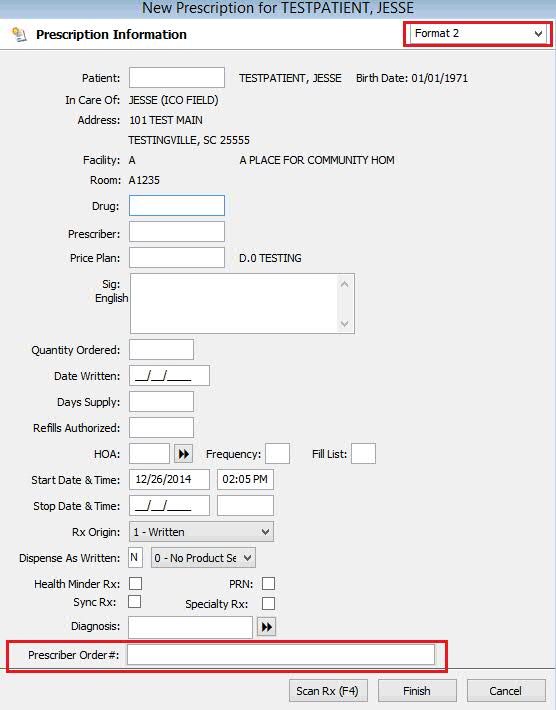Tick the Specialty Rx checkbox
This screenshot has height=710, width=556.
pos(268,603)
